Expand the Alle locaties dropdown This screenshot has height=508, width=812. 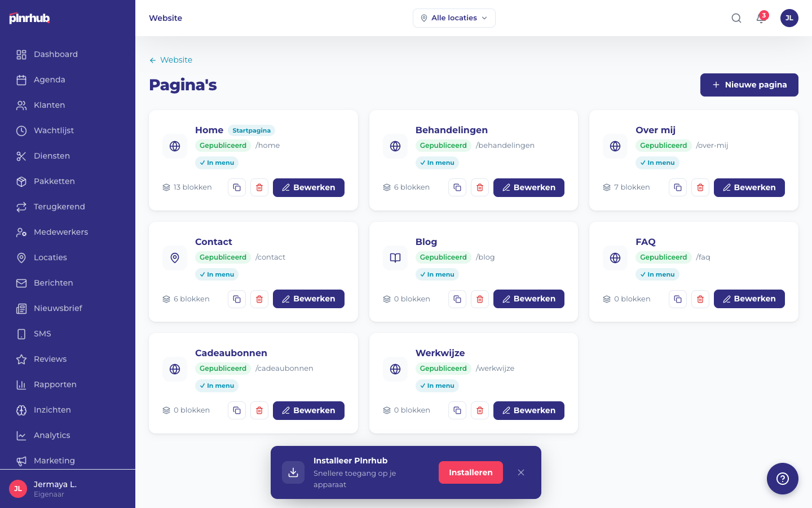tap(454, 18)
